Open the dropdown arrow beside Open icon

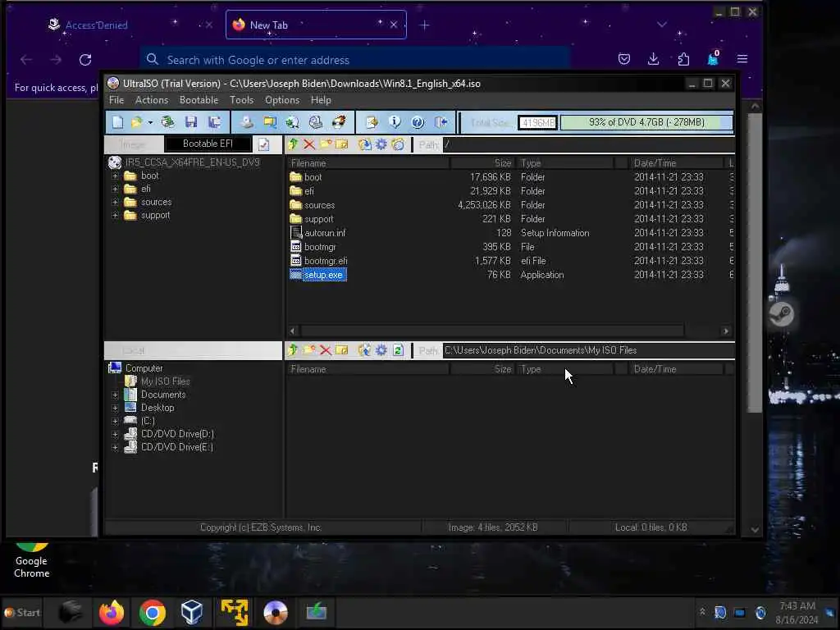(151, 123)
